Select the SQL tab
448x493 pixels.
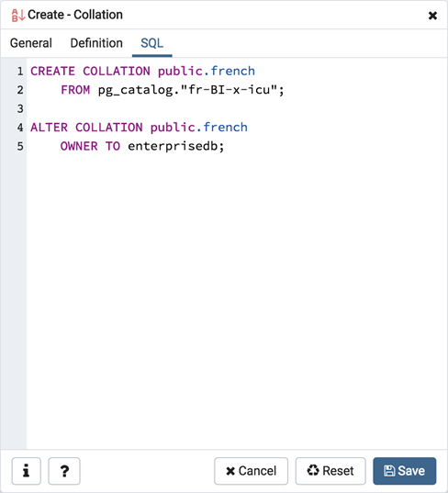pyautogui.click(x=151, y=43)
